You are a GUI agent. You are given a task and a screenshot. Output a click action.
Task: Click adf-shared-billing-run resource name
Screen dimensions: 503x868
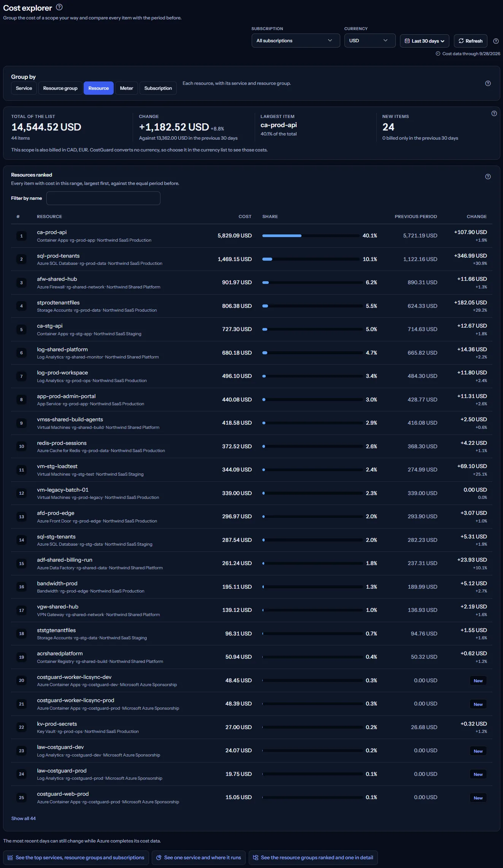pyautogui.click(x=65, y=560)
